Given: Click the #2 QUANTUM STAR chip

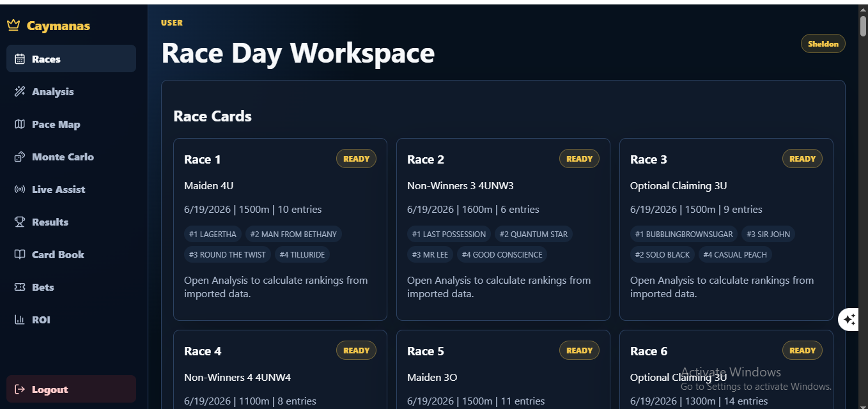Looking at the screenshot, I should 534,234.
